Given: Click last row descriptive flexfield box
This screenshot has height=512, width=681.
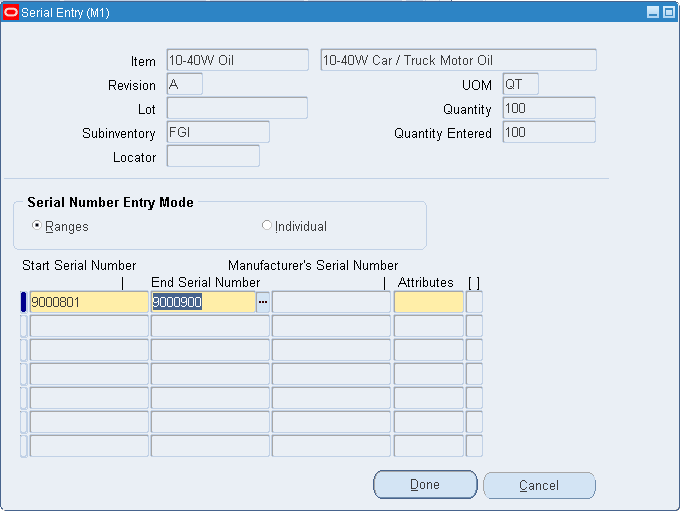Looking at the screenshot, I should (x=474, y=446).
